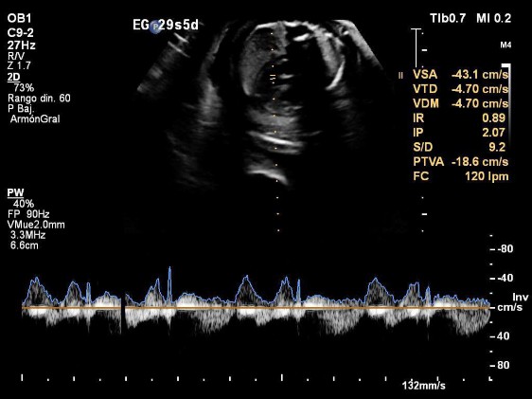Image resolution: width=532 pixels, height=399 pixels.
Task: Click the 132mm/s sweep speed label
Action: 423,386
